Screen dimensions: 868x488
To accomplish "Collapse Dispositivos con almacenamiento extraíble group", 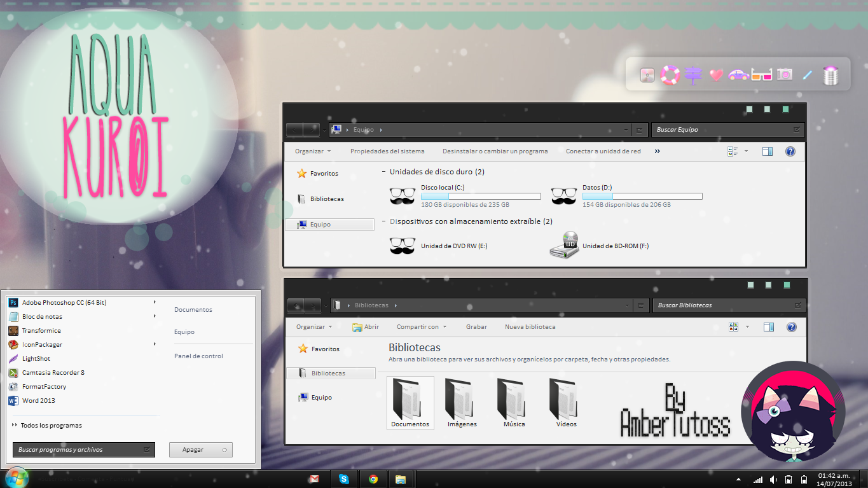I will [383, 221].
